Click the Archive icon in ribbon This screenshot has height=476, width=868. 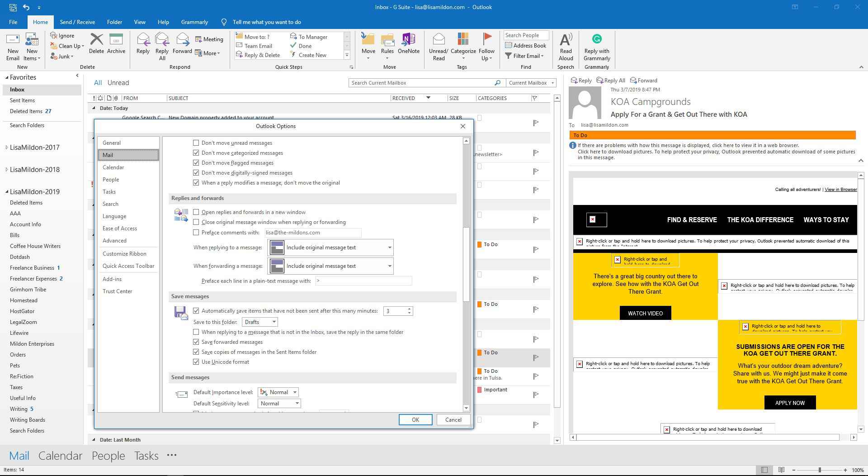click(116, 40)
